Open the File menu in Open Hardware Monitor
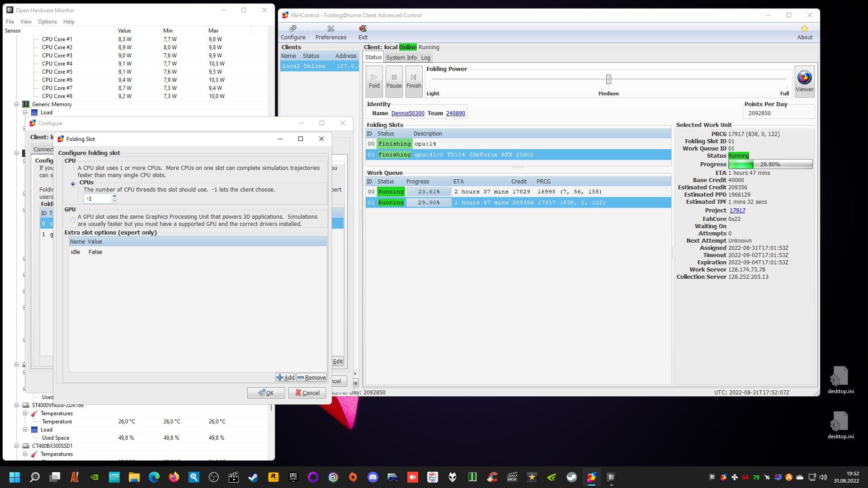868x488 pixels. click(x=10, y=22)
